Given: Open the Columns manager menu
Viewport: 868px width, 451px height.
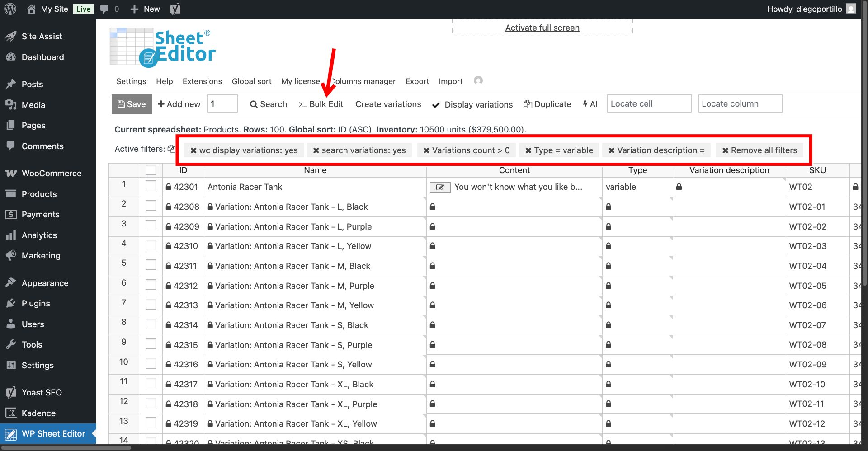Looking at the screenshot, I should tap(363, 81).
